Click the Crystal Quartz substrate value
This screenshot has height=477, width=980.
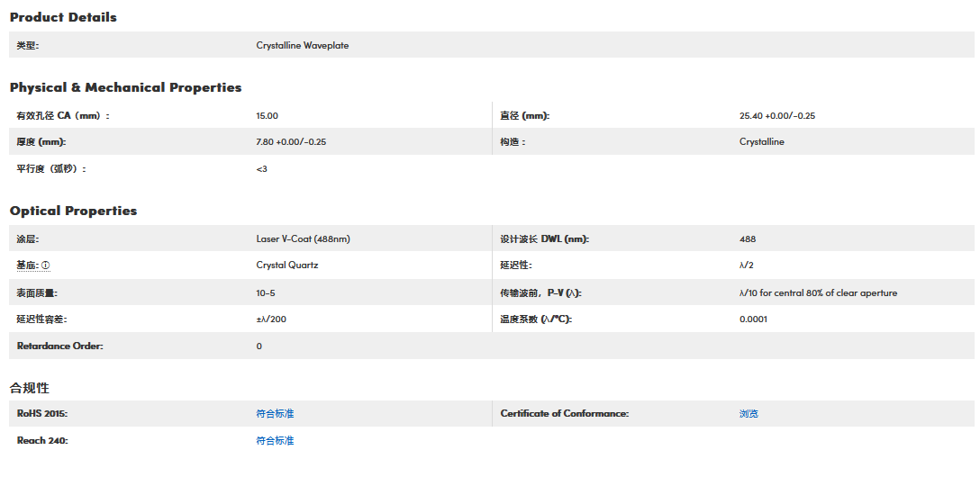tap(286, 265)
